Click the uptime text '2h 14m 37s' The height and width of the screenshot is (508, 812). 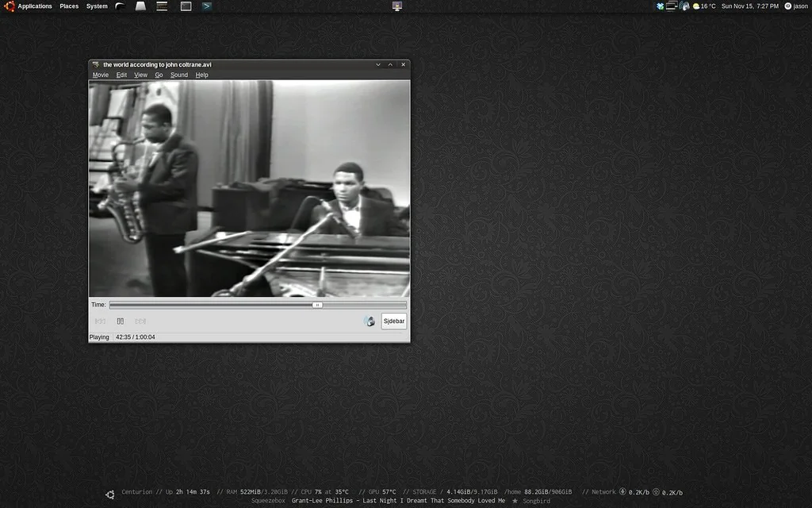pos(193,492)
